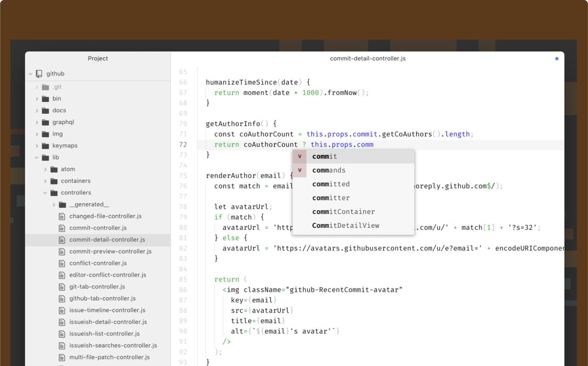Click the folder icon beside containers
The height and width of the screenshot is (366, 588).
54,181
